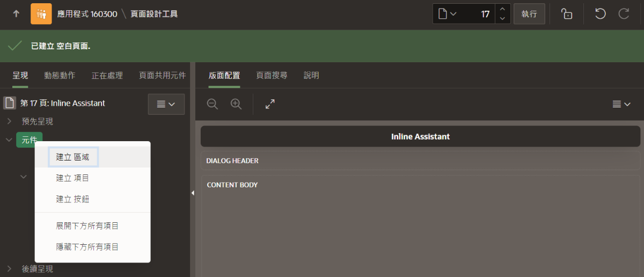Image resolution: width=644 pixels, height=277 pixels.
Task: Open the layout pane menu dropdown
Action: [621, 104]
